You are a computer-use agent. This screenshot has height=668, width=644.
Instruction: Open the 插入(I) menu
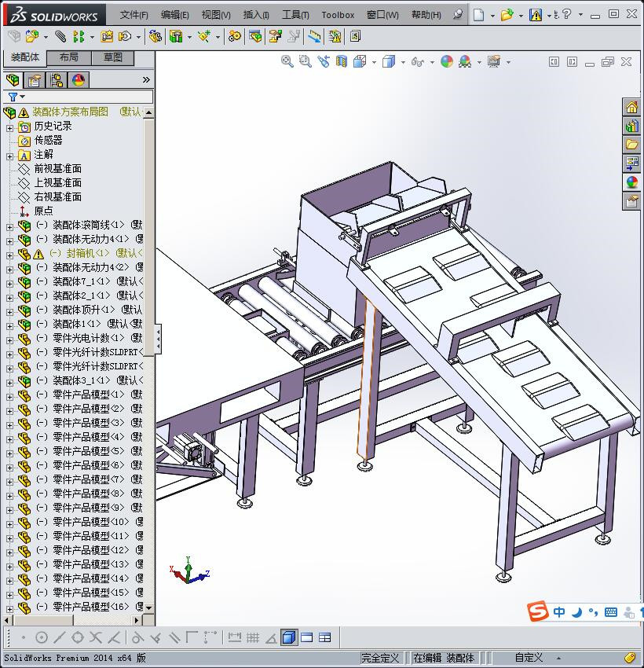click(256, 15)
